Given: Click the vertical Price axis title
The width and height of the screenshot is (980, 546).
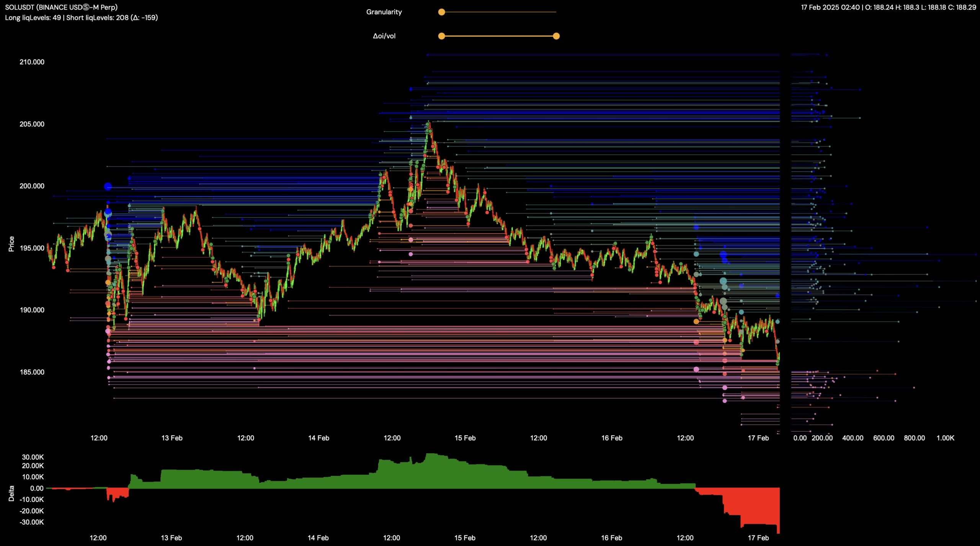Looking at the screenshot, I should [x=11, y=244].
